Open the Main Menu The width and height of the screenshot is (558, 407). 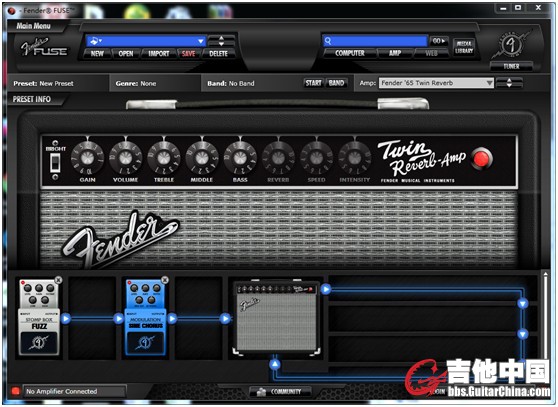point(33,26)
